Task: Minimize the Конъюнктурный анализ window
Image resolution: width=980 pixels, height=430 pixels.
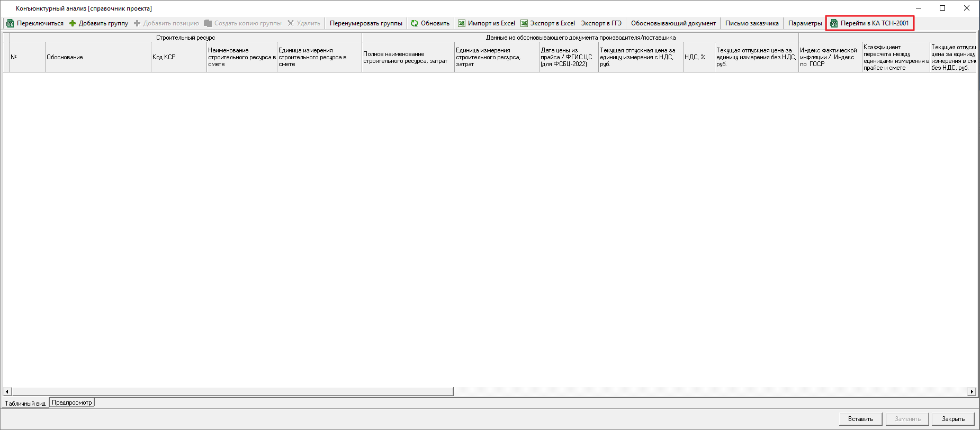Action: pyautogui.click(x=919, y=8)
